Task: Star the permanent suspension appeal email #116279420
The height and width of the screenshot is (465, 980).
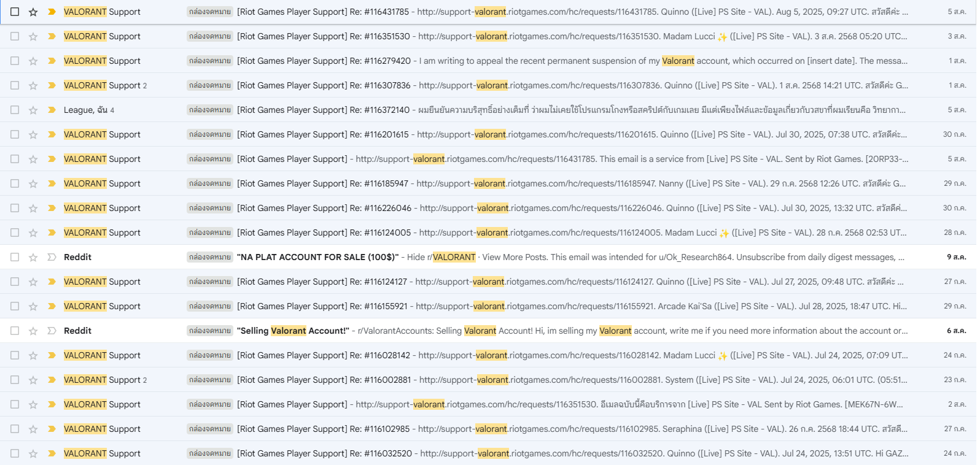Action: (x=33, y=61)
